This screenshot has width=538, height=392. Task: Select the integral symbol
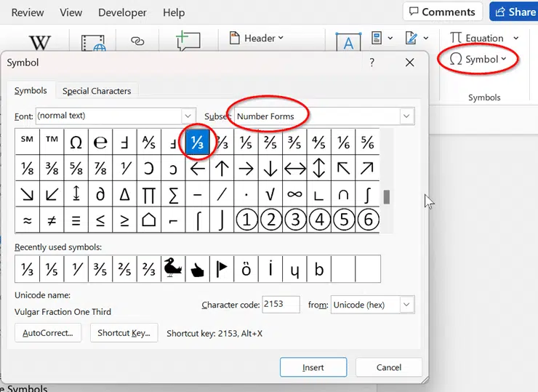[367, 194]
